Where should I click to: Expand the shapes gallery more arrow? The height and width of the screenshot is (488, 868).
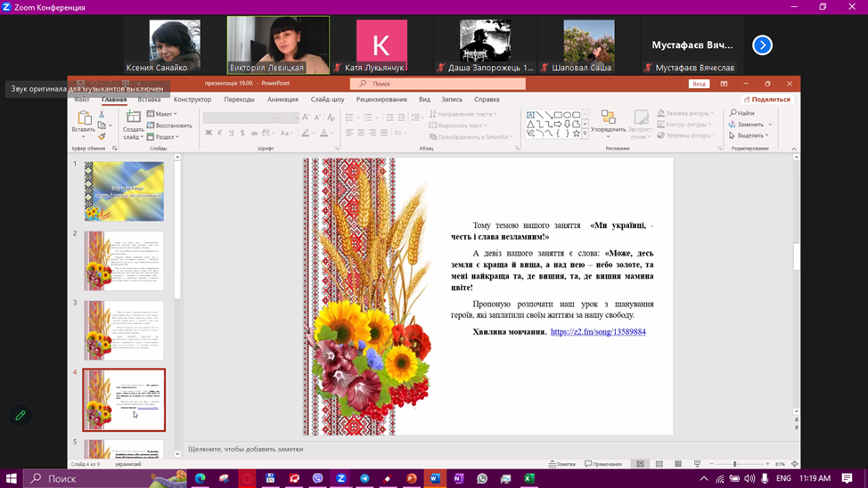pos(585,134)
